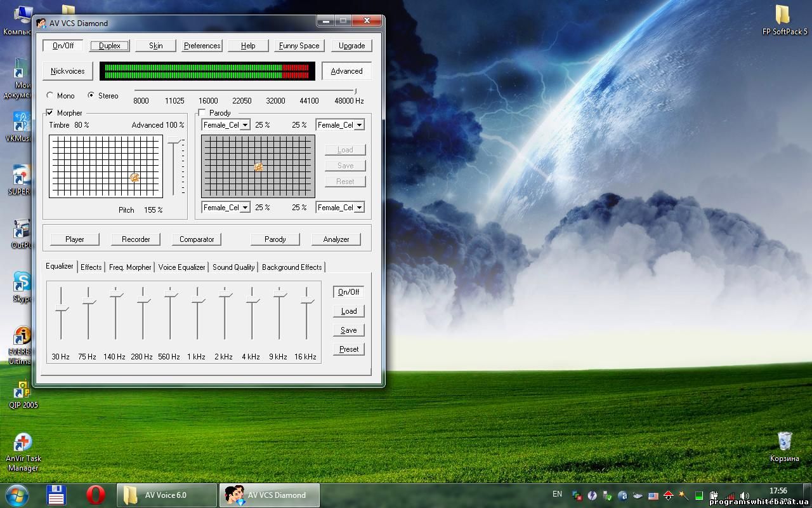812x508 pixels.
Task: Enable the Parody checkbox
Action: click(202, 112)
